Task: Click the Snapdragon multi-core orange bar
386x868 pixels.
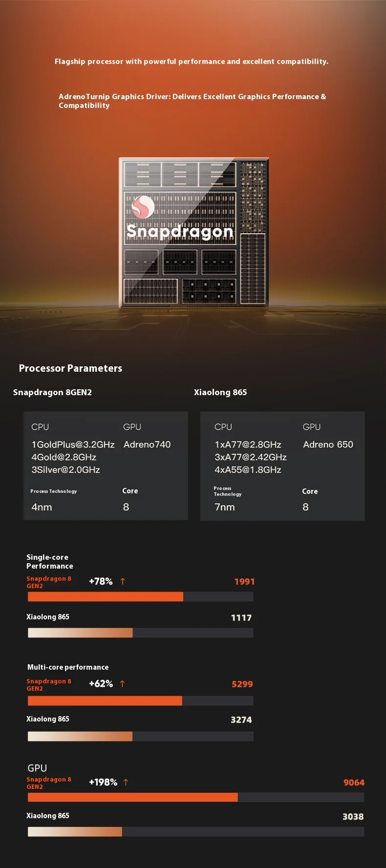Action: tap(105, 701)
